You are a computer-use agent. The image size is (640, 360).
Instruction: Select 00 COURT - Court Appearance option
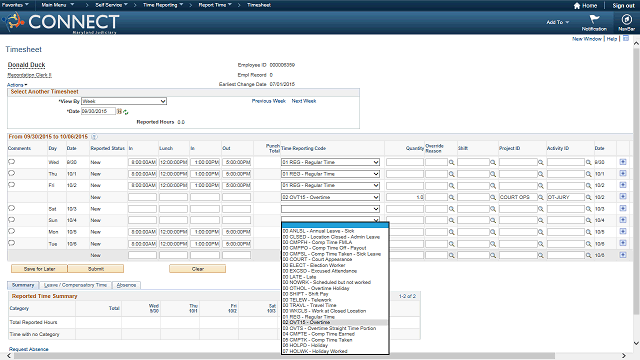(x=335, y=260)
